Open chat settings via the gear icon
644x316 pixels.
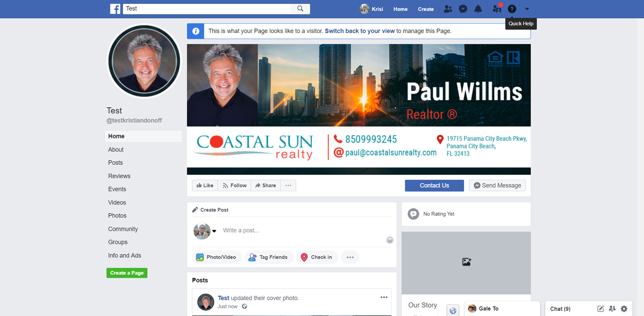(624, 309)
